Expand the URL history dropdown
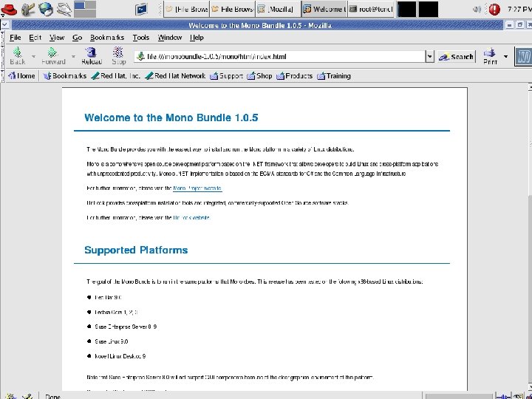Screen dimensions: 532x399 (430, 57)
